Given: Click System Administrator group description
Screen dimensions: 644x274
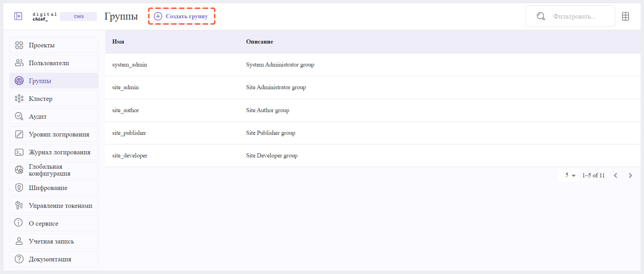Looking at the screenshot, I should [280, 65].
